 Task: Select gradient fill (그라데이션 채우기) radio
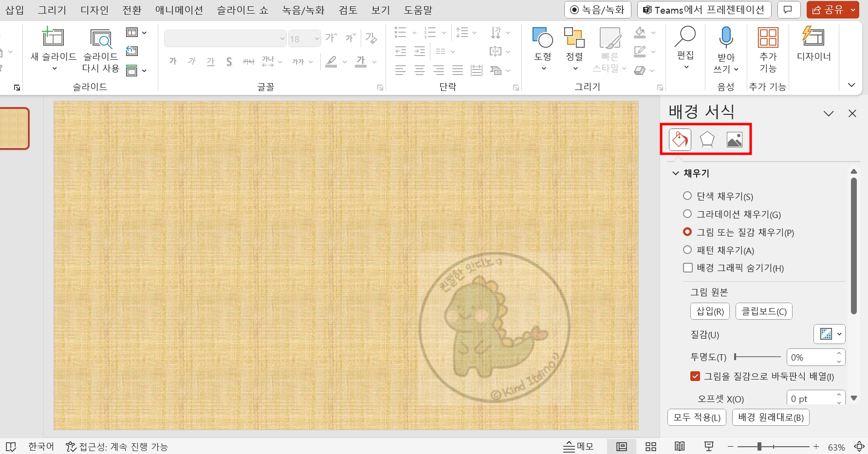pyautogui.click(x=687, y=214)
